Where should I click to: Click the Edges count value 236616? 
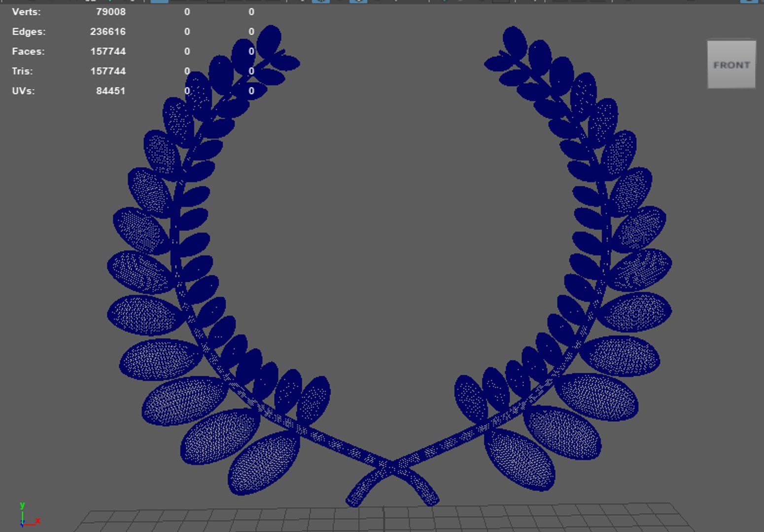[x=107, y=32]
